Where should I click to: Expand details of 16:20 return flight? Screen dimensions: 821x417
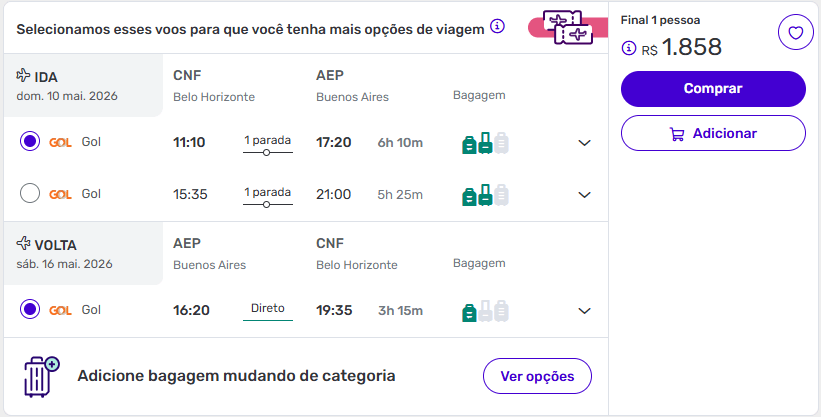pos(585,311)
